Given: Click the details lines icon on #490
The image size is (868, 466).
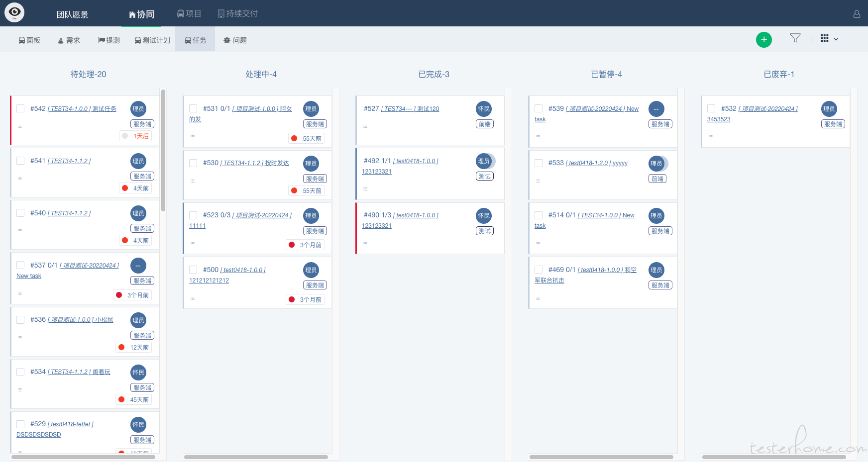Looking at the screenshot, I should [365, 244].
